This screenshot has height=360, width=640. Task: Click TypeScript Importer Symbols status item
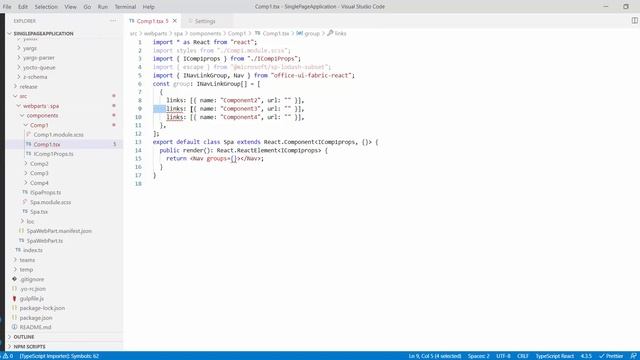pos(59,356)
